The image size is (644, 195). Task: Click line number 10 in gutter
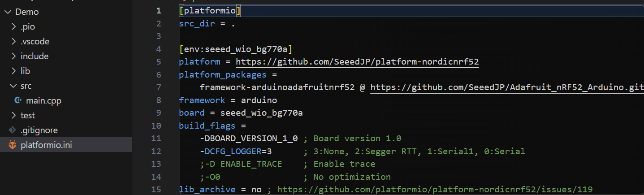[156, 126]
